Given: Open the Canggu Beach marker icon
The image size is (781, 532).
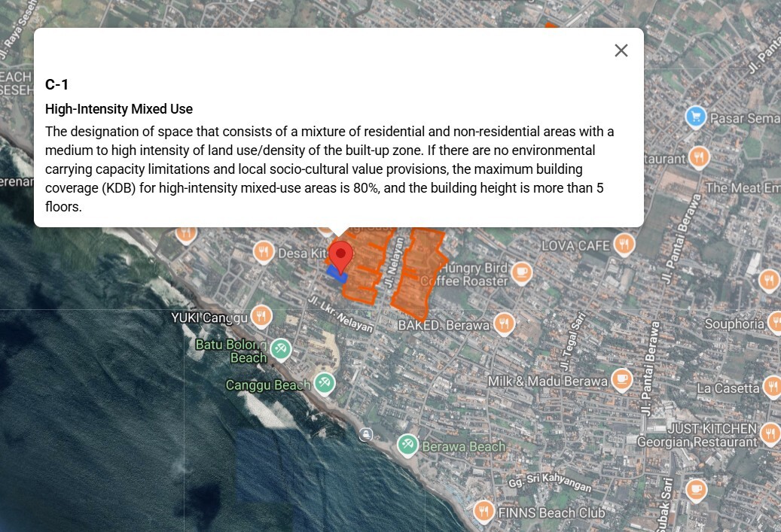Looking at the screenshot, I should [x=325, y=383].
